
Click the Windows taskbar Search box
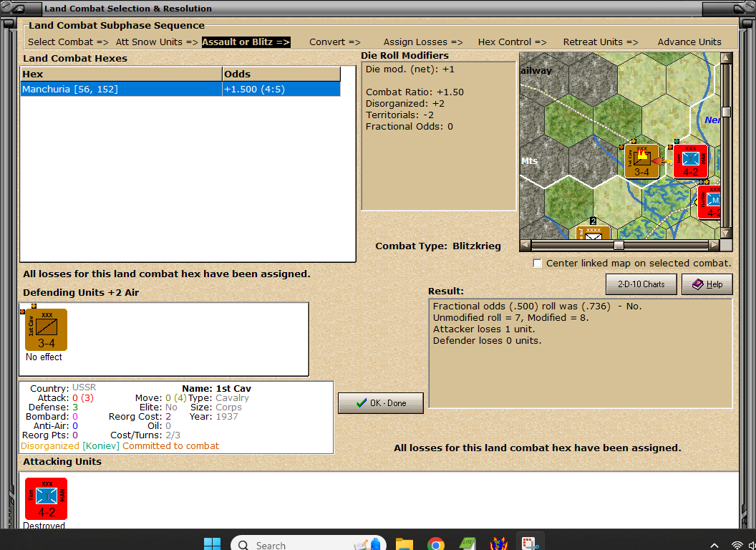[309, 544]
